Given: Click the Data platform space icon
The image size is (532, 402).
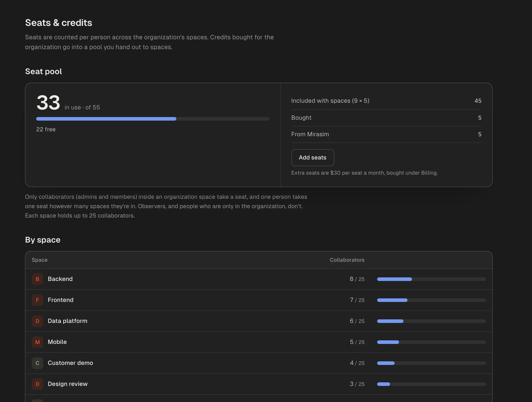Looking at the screenshot, I should pyautogui.click(x=37, y=321).
